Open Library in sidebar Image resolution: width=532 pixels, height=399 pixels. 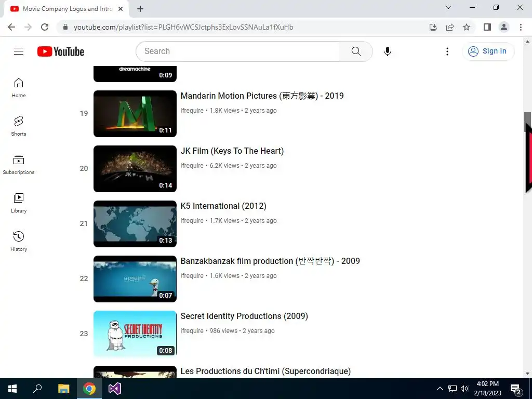(x=19, y=203)
